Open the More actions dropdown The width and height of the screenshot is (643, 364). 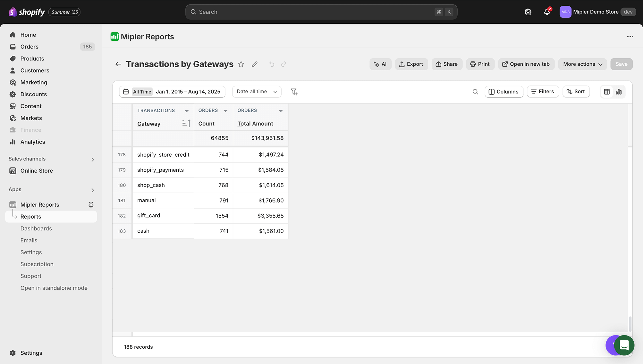coord(582,64)
